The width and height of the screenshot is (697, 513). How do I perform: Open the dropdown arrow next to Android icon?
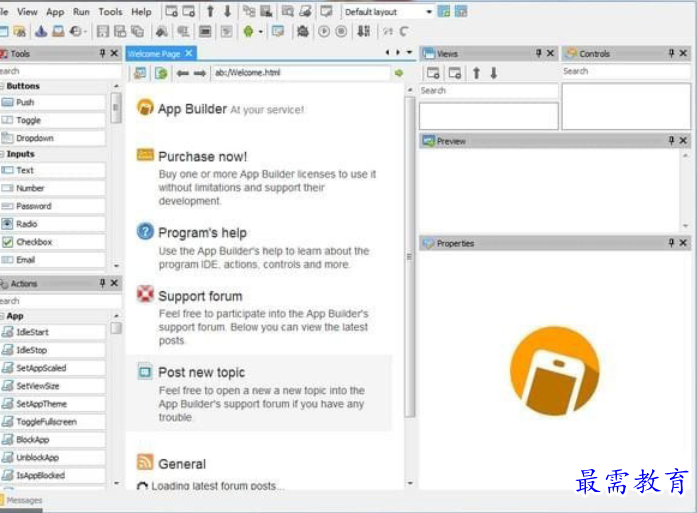pos(260,32)
